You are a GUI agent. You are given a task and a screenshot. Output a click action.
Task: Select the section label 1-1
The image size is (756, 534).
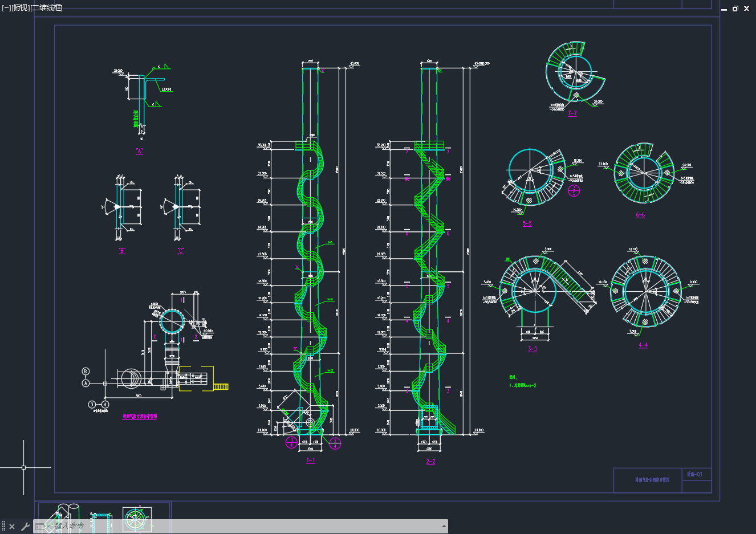(x=311, y=460)
